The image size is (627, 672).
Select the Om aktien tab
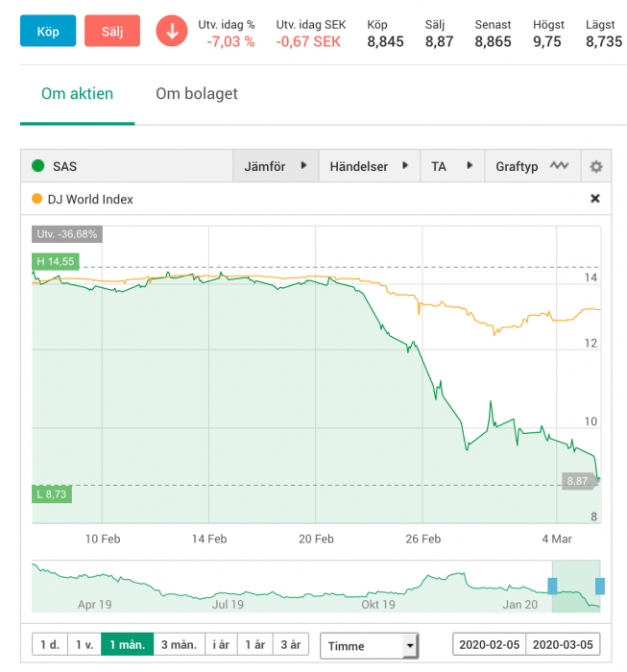pyautogui.click(x=77, y=93)
